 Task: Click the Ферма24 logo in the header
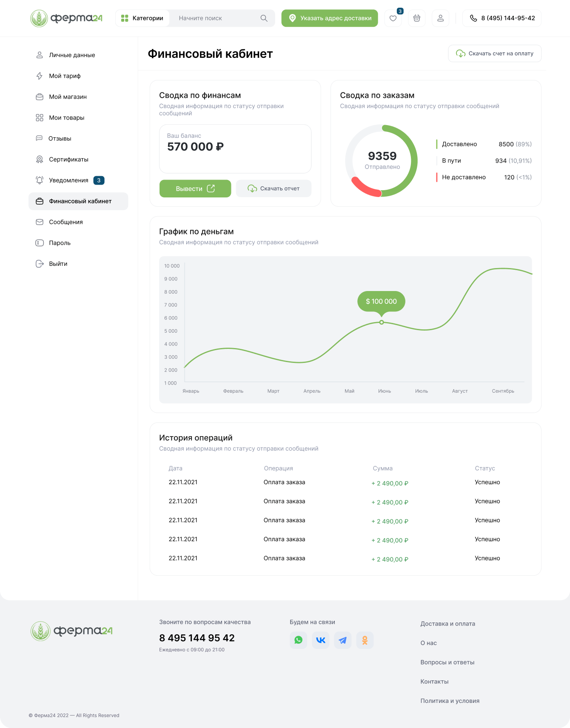[x=66, y=18]
